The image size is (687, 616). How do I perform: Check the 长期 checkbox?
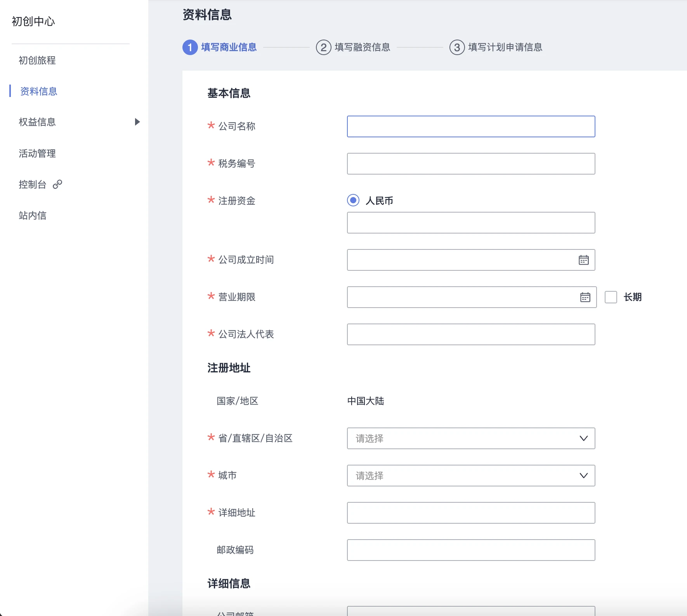point(611,297)
